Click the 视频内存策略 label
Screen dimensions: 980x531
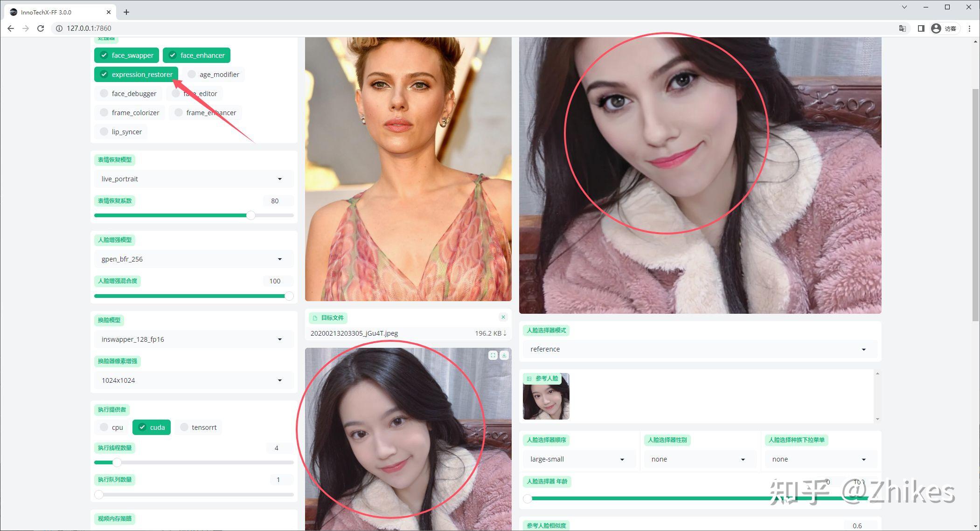click(x=115, y=518)
